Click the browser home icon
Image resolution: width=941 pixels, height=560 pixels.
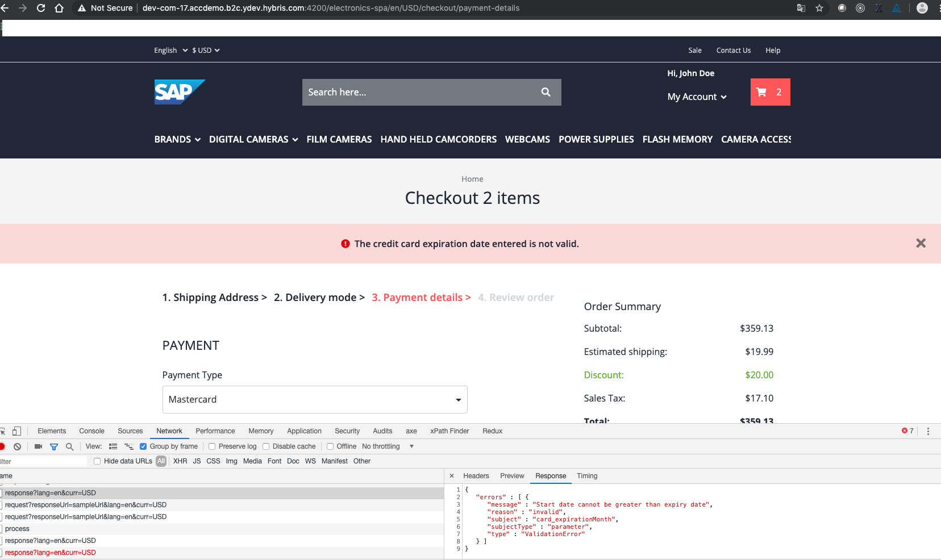pos(59,8)
